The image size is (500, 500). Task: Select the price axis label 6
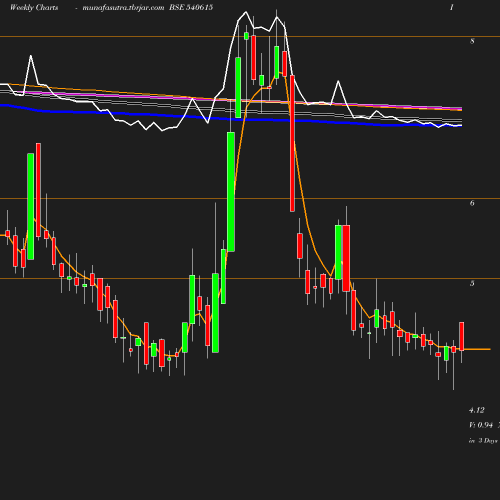[472, 203]
